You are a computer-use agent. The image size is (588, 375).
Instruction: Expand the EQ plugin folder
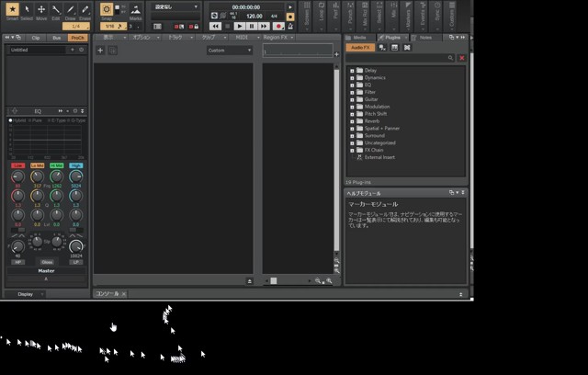click(x=352, y=85)
